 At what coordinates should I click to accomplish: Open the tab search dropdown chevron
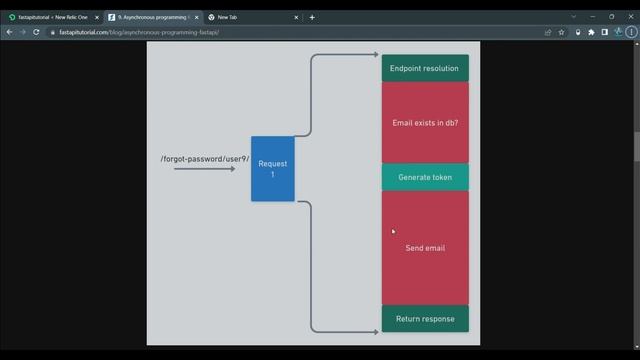tap(573, 17)
